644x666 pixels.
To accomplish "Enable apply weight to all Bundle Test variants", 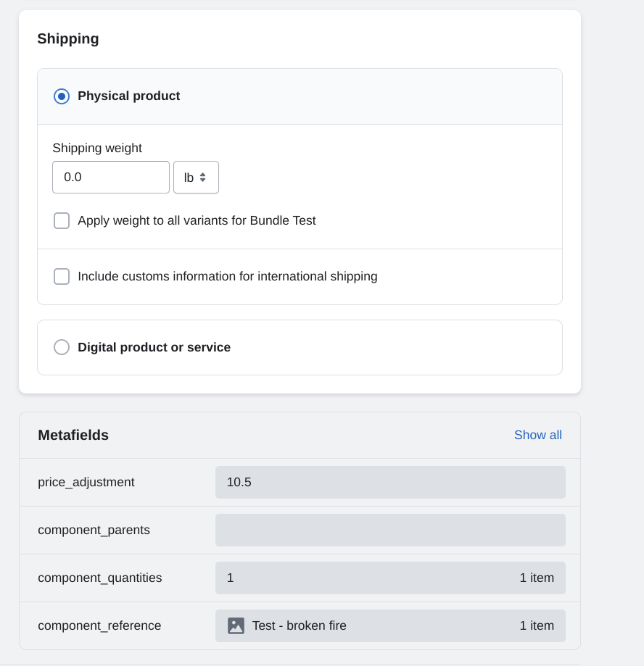I will point(62,220).
